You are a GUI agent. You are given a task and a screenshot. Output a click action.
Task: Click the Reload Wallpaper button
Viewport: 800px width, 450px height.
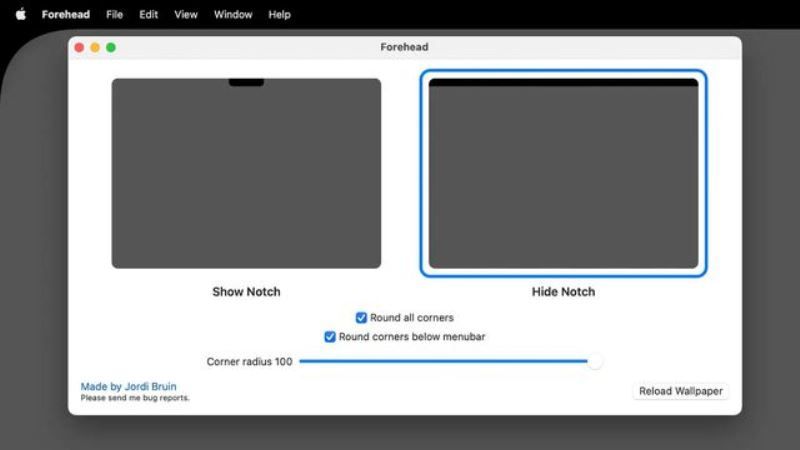coord(681,391)
